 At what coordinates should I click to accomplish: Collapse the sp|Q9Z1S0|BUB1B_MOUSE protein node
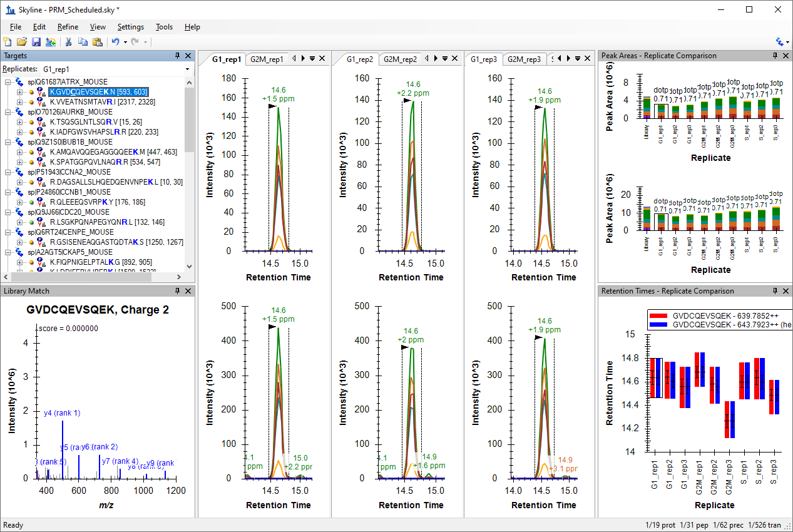[8, 142]
